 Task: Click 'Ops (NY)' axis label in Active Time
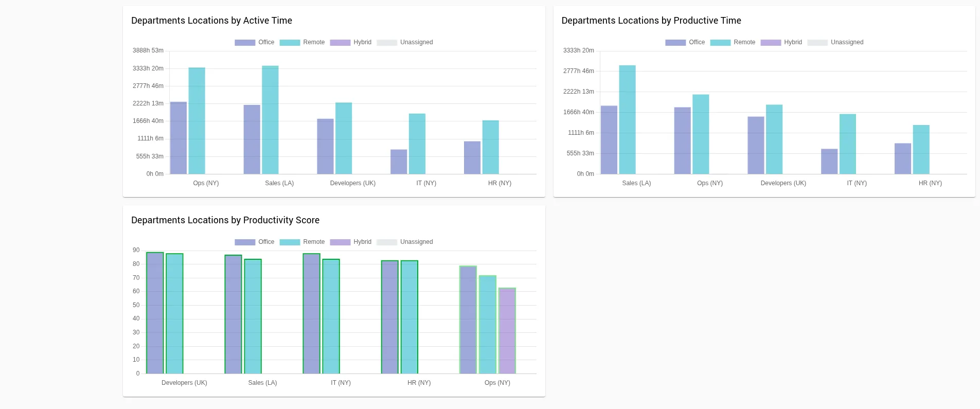pyautogui.click(x=206, y=183)
